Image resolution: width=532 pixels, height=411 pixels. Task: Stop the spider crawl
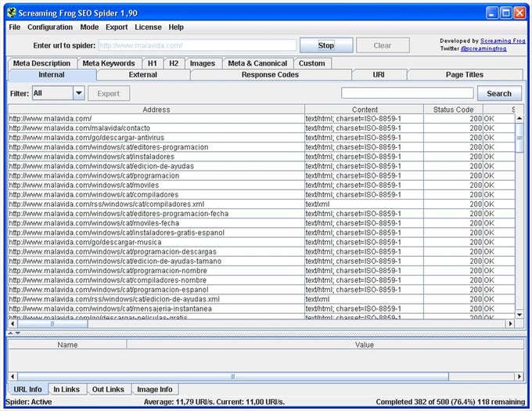click(x=326, y=45)
